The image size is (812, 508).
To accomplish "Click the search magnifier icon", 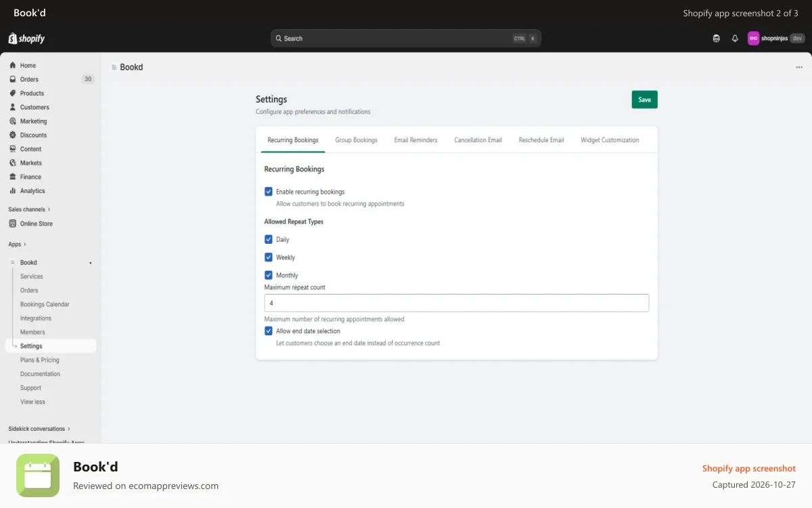I will [x=279, y=39].
